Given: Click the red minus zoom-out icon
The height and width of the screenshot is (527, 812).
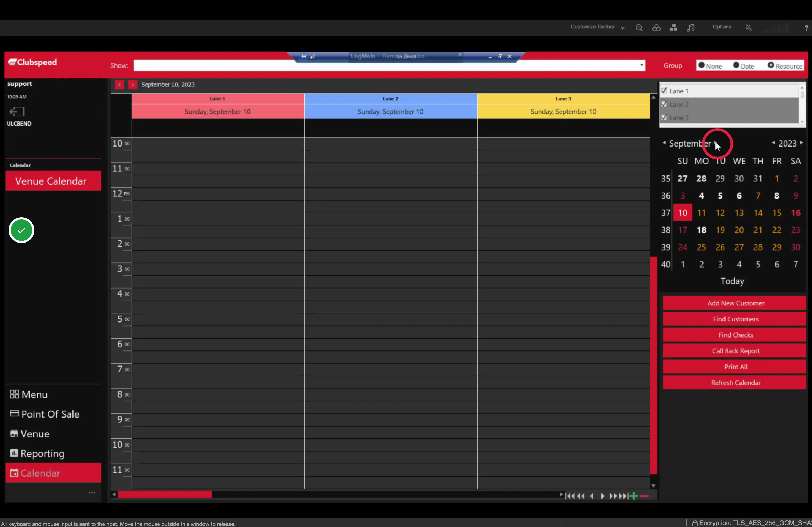Looking at the screenshot, I should pos(644,496).
